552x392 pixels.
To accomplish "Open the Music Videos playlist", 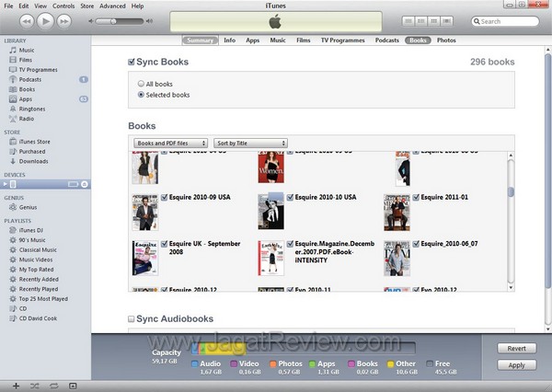I will (36, 259).
